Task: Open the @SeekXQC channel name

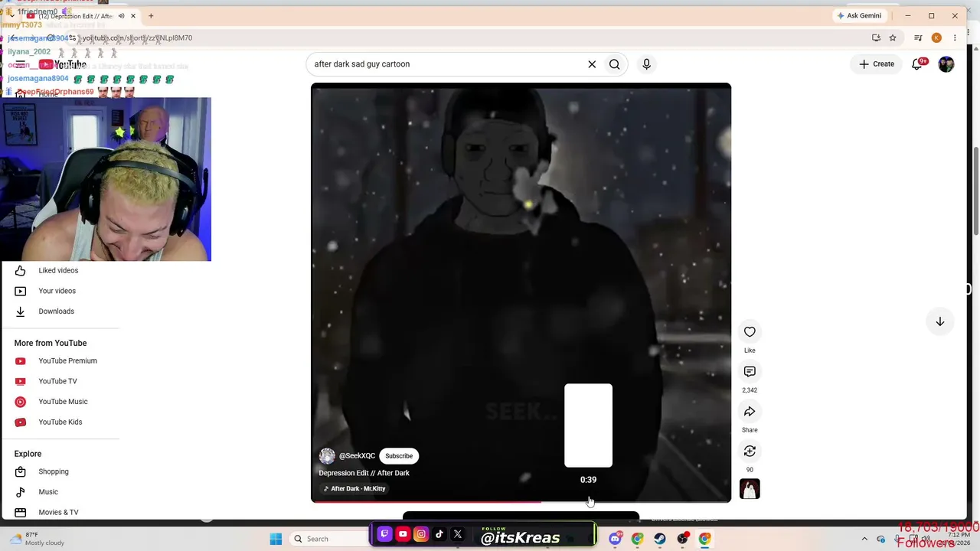Action: click(x=357, y=456)
